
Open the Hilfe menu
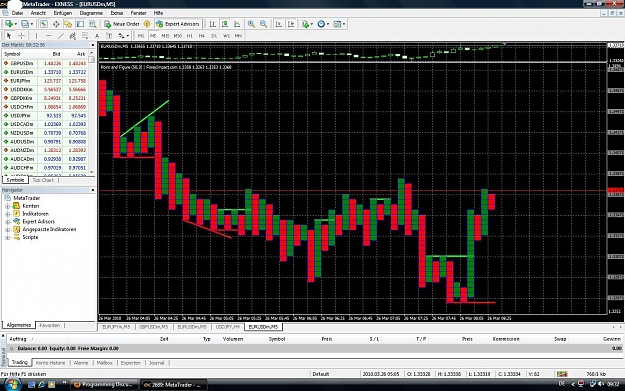coord(158,13)
